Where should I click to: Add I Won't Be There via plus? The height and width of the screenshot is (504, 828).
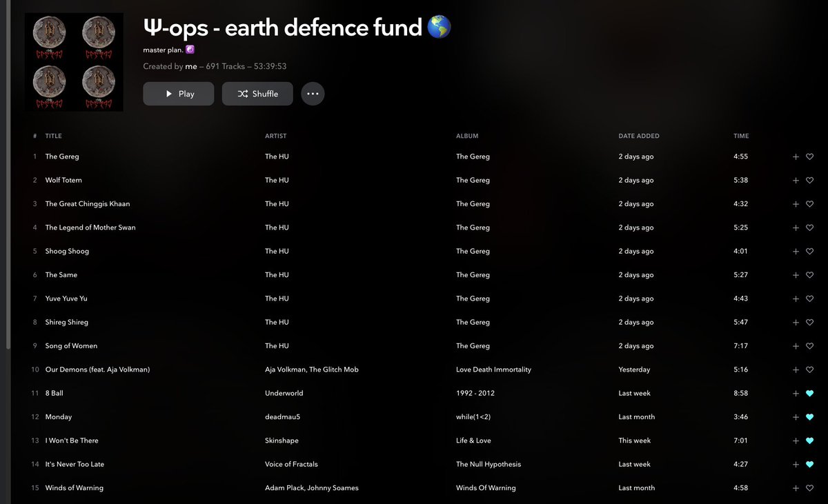(x=796, y=441)
